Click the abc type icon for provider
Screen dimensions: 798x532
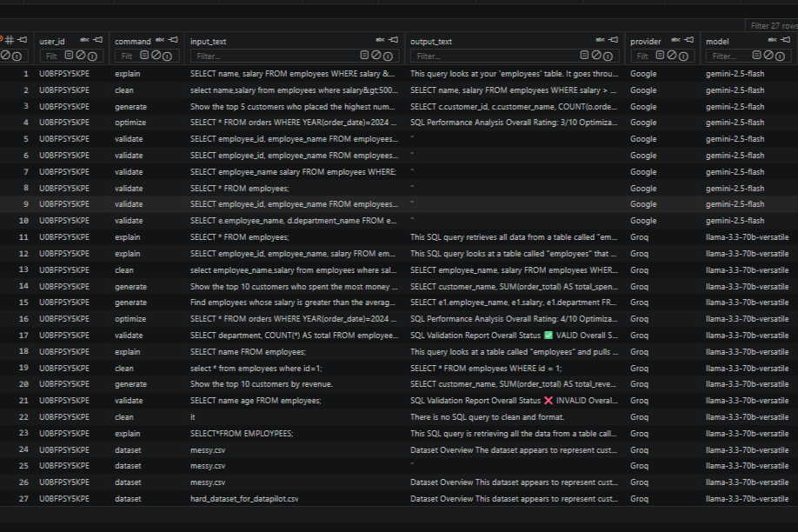tap(675, 40)
